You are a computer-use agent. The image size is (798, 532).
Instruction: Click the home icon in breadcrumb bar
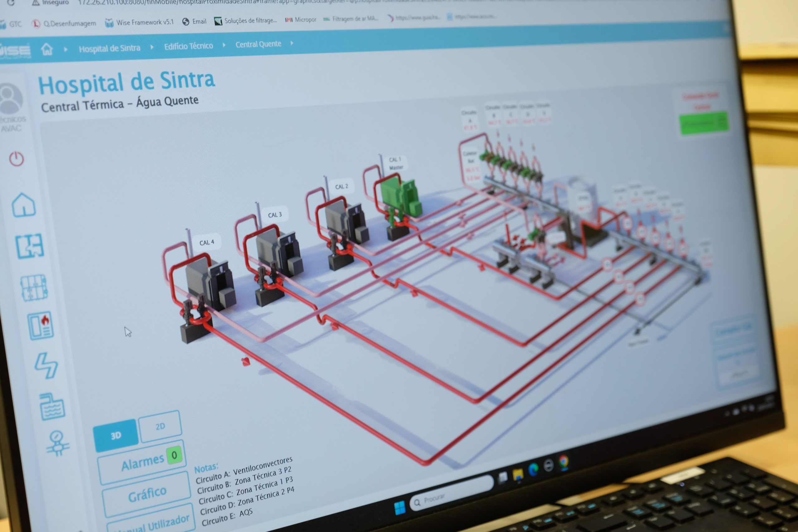tap(47, 50)
